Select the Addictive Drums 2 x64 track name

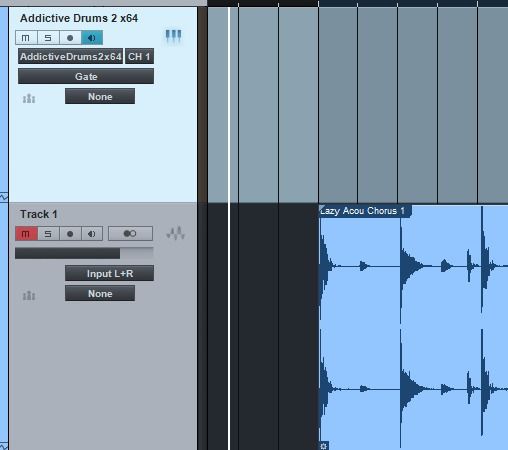pos(79,18)
